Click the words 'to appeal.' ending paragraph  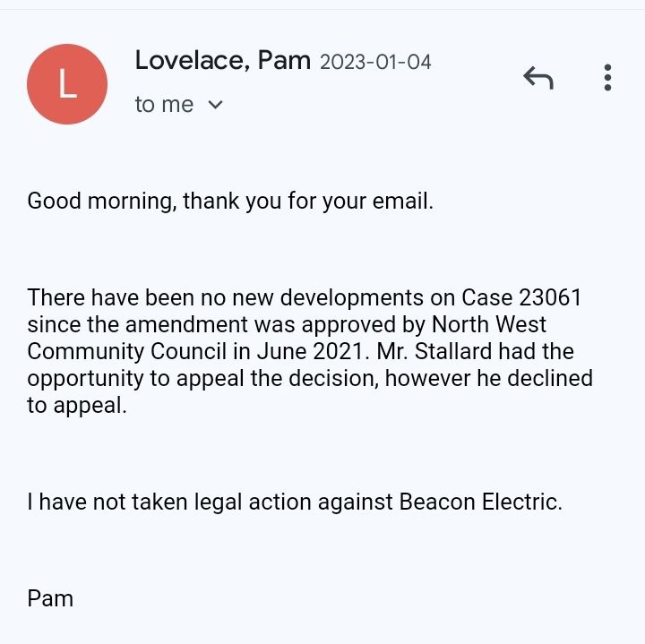click(x=77, y=405)
